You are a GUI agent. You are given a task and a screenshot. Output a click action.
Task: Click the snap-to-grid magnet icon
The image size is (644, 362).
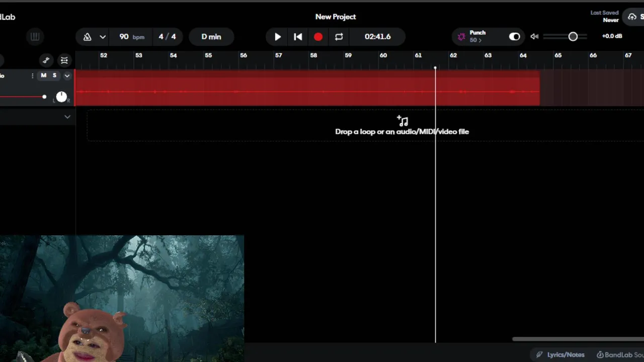pos(64,60)
